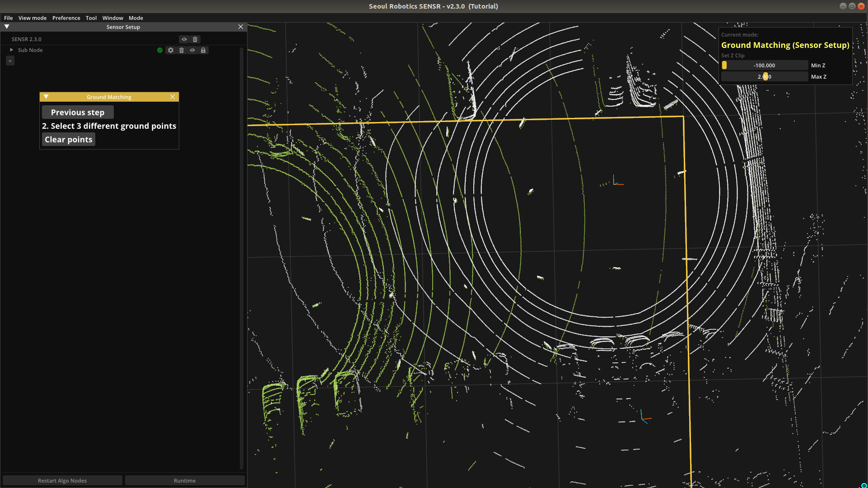Close the Sensor Setup panel
This screenshot has height=488, width=868.
point(241,27)
